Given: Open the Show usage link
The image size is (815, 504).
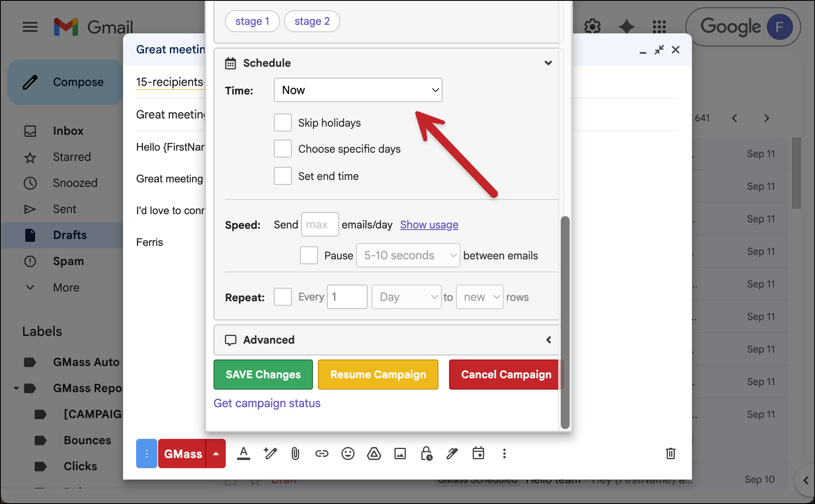Looking at the screenshot, I should [429, 225].
